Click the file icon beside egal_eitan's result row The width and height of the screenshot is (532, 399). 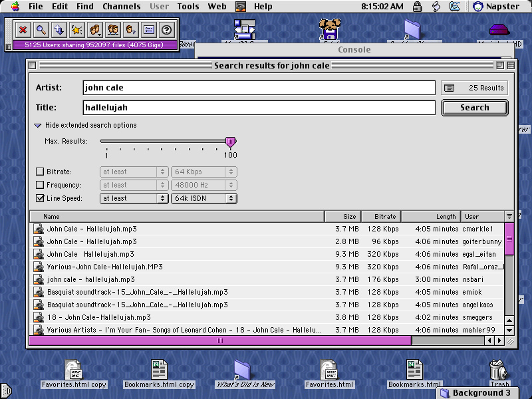[x=39, y=254]
